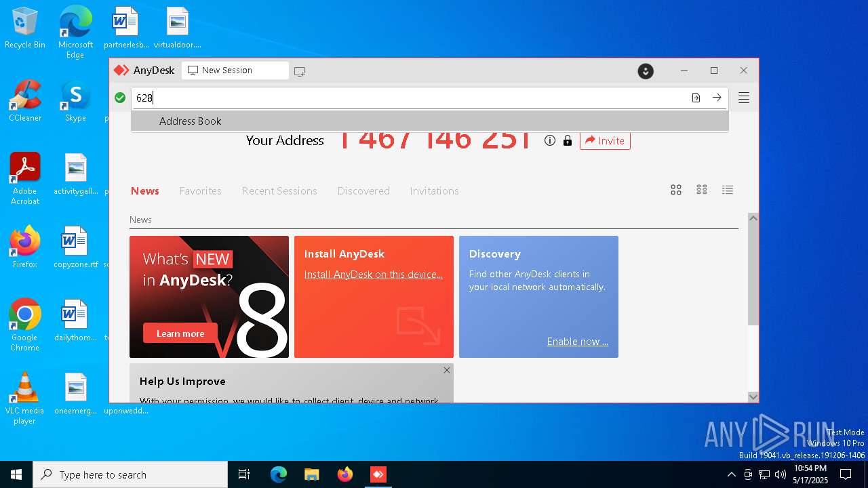This screenshot has width=868, height=488.
Task: Open the News tab
Action: click(x=145, y=191)
